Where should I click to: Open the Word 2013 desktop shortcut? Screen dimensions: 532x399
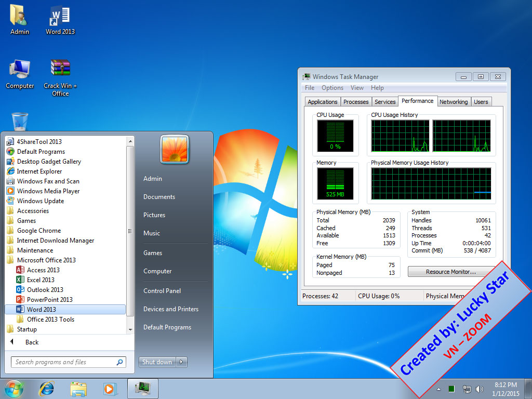click(x=60, y=20)
